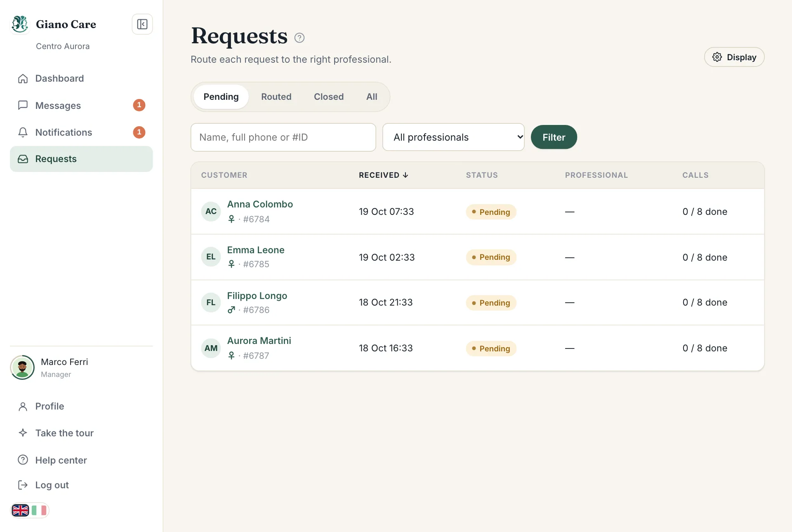Click the Status column header
The image size is (792, 532).
point(482,175)
